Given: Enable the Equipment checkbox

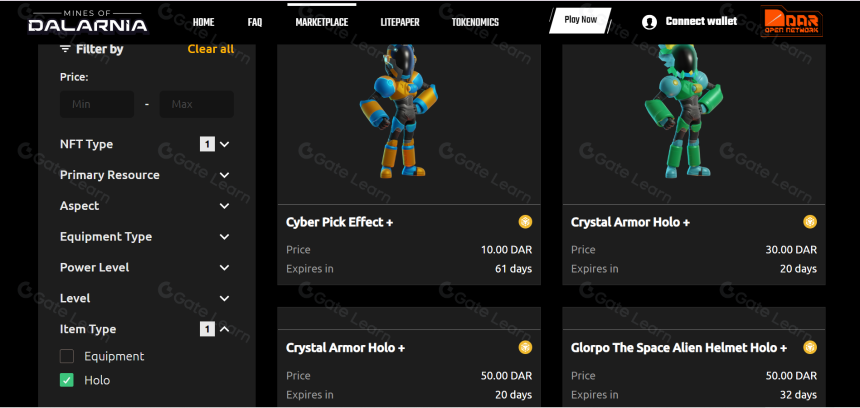Looking at the screenshot, I should (67, 356).
